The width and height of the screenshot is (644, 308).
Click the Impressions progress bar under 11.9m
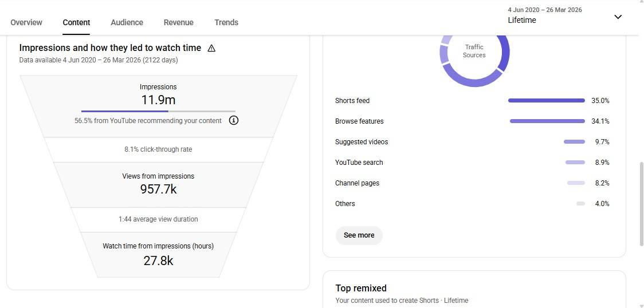[158, 111]
